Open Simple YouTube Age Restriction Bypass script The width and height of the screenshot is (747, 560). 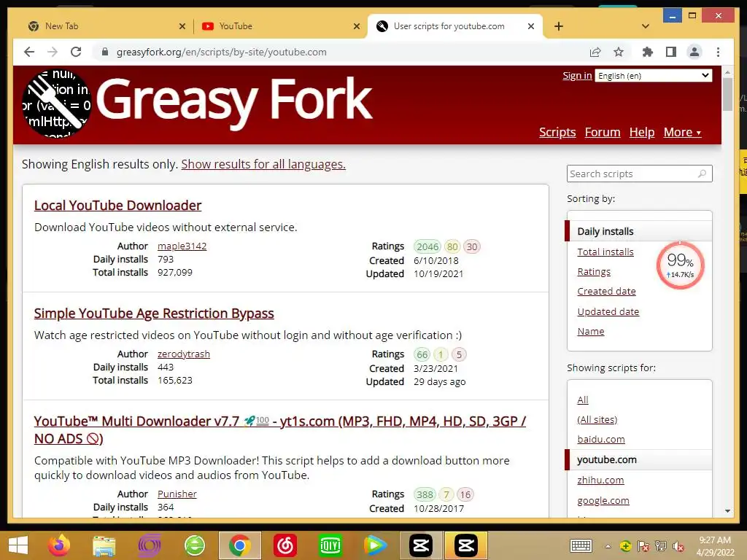pos(154,314)
